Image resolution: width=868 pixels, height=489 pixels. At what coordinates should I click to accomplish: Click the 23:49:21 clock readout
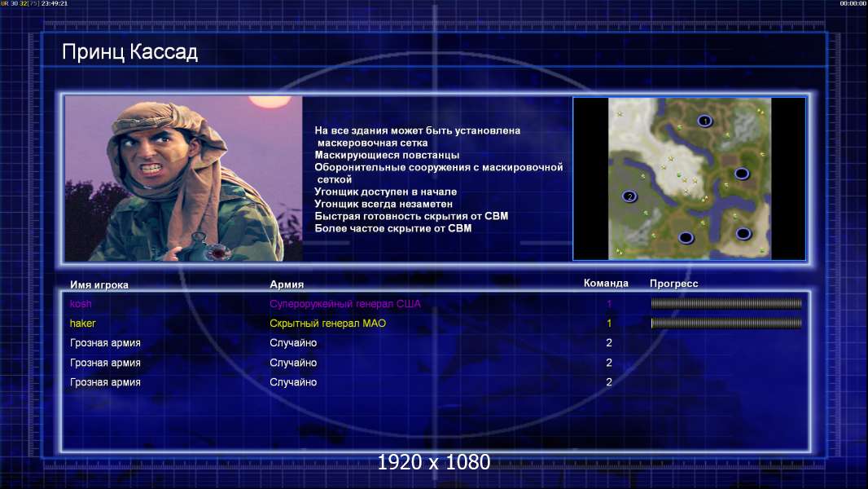pyautogui.click(x=55, y=3)
